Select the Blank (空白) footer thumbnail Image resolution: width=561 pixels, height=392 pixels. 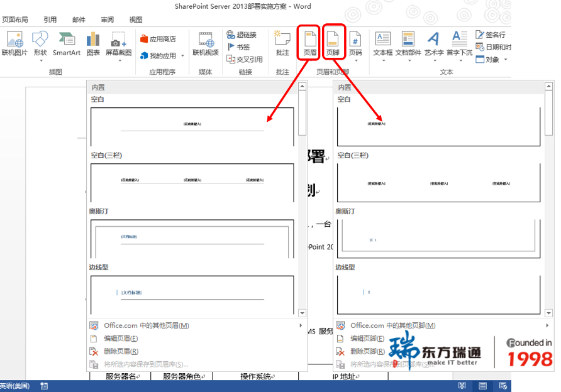pos(438,127)
